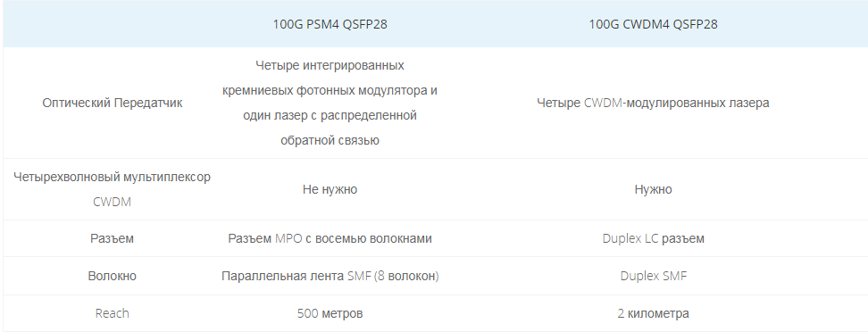Click Разъем MPO с восемью волокнами cell
This screenshot has width=868, height=332.
(330, 238)
